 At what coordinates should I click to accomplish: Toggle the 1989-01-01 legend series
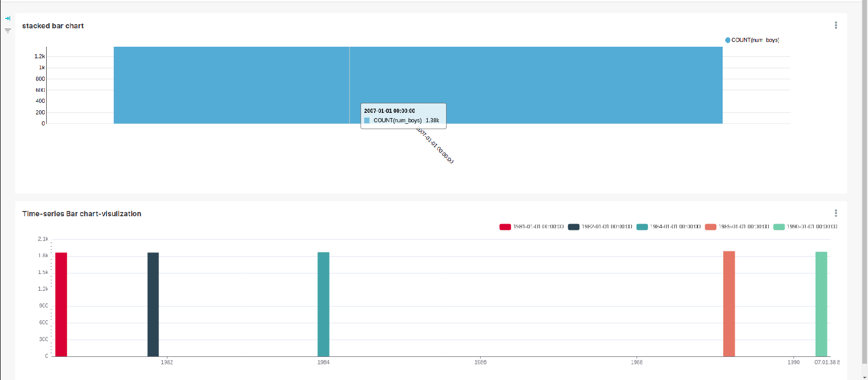click(x=737, y=227)
